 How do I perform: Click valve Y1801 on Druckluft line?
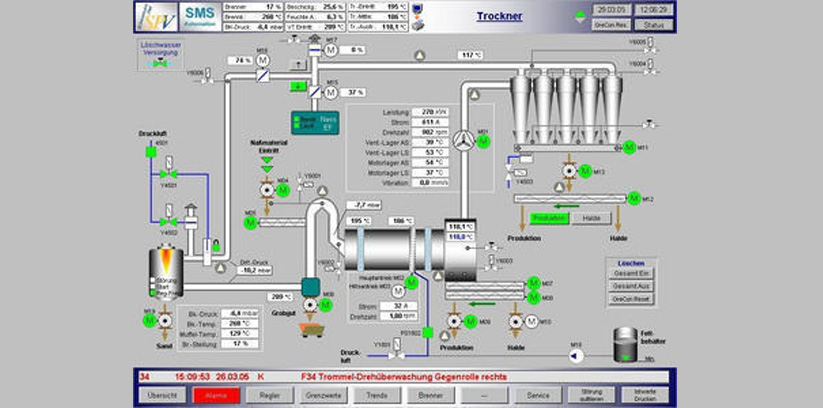(x=396, y=355)
